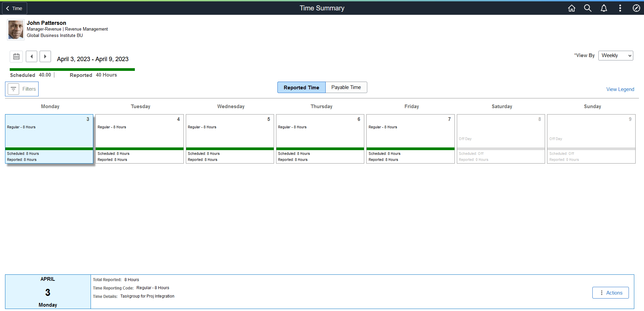Open the View By Weekly dropdown

click(x=615, y=55)
